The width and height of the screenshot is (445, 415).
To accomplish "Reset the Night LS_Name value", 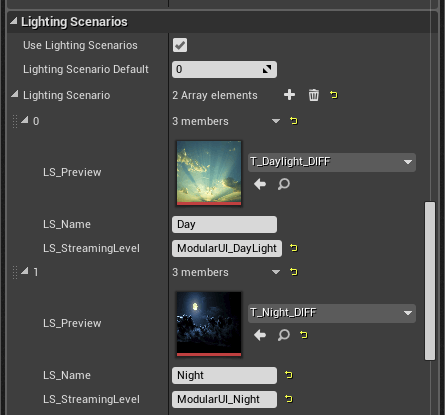I will pos(289,375).
